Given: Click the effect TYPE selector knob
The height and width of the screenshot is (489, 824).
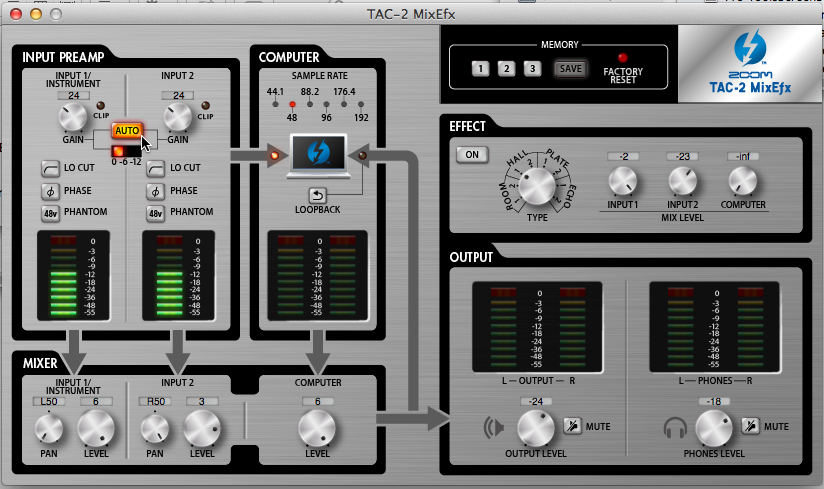Looking at the screenshot, I should (537, 186).
